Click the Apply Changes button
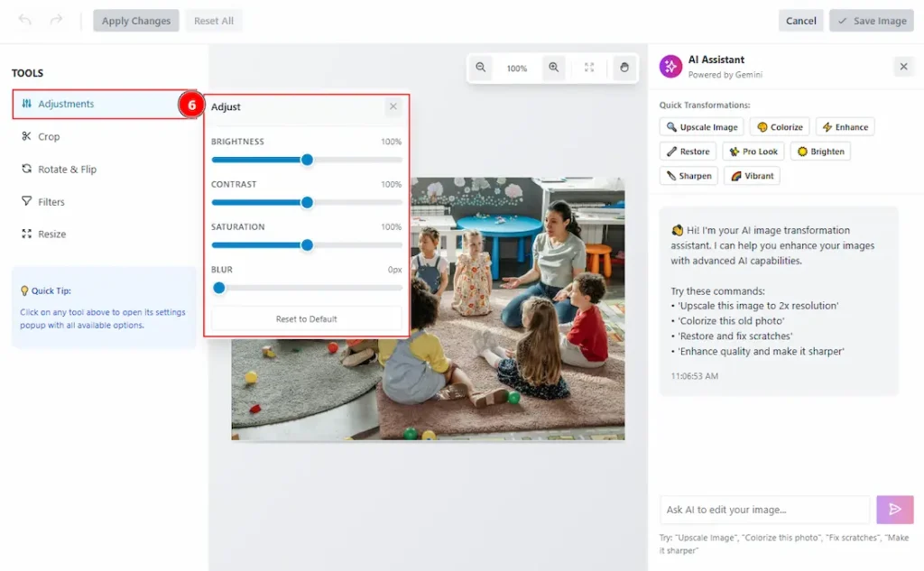 [x=136, y=21]
